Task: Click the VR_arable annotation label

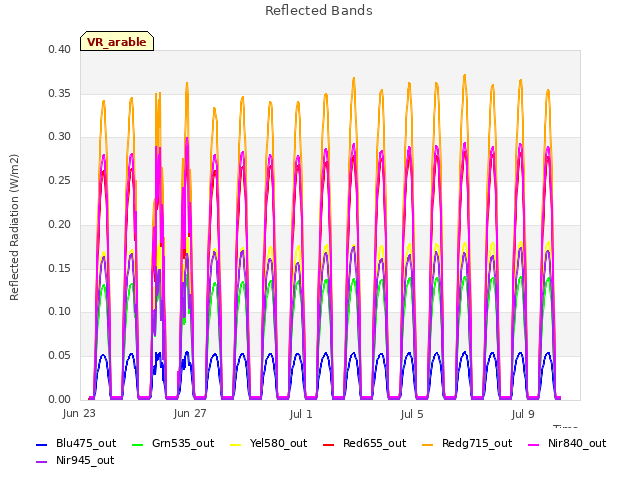Action: tap(117, 41)
